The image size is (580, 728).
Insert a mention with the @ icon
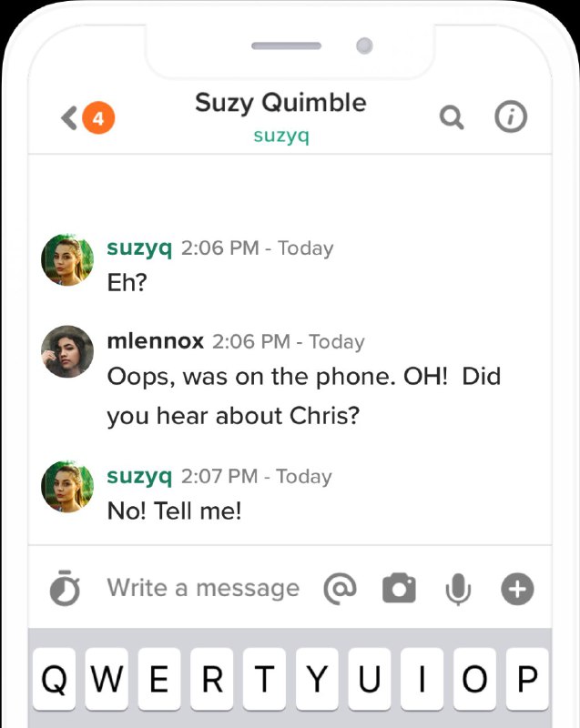pyautogui.click(x=340, y=589)
